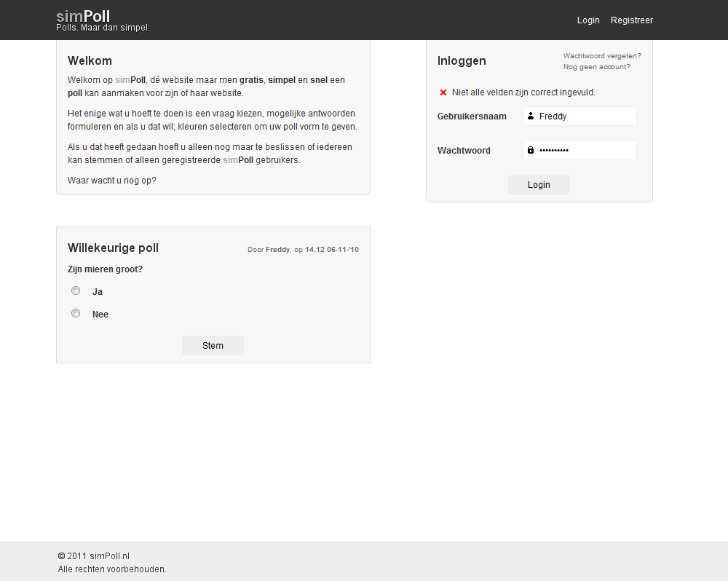Screen dimensions: 728x581
Task: Click the 'Zijn mieren groot?' poll question
Action: (x=105, y=269)
